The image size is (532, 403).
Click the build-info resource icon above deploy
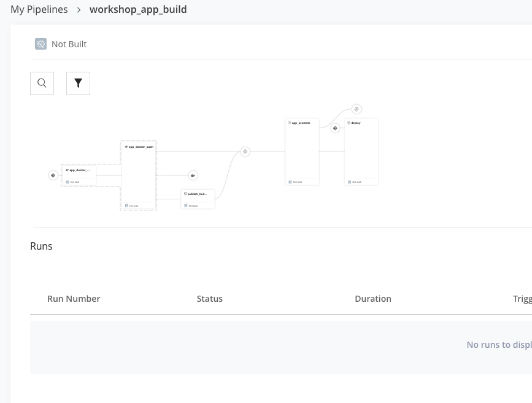coord(357,109)
